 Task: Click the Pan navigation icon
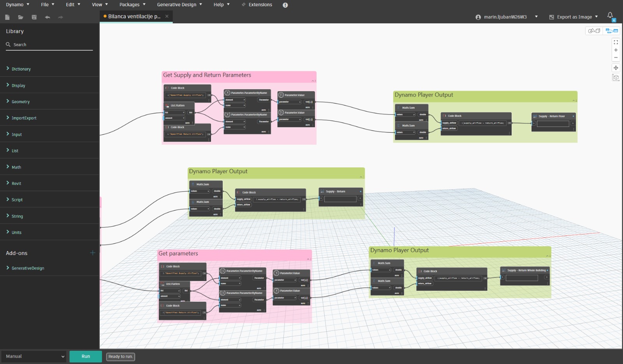click(x=616, y=68)
